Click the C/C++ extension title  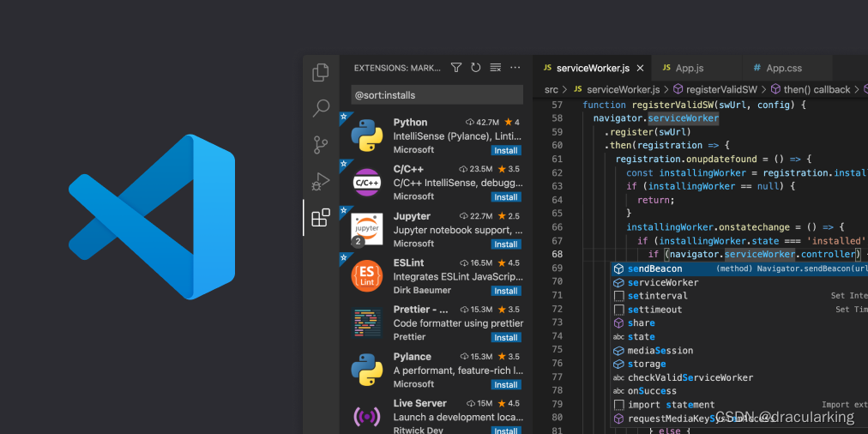408,169
